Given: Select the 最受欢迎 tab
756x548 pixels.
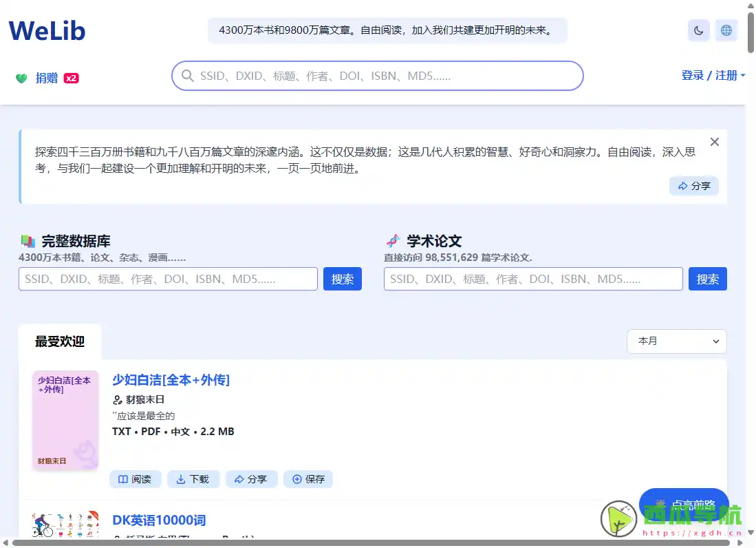Looking at the screenshot, I should (x=60, y=341).
